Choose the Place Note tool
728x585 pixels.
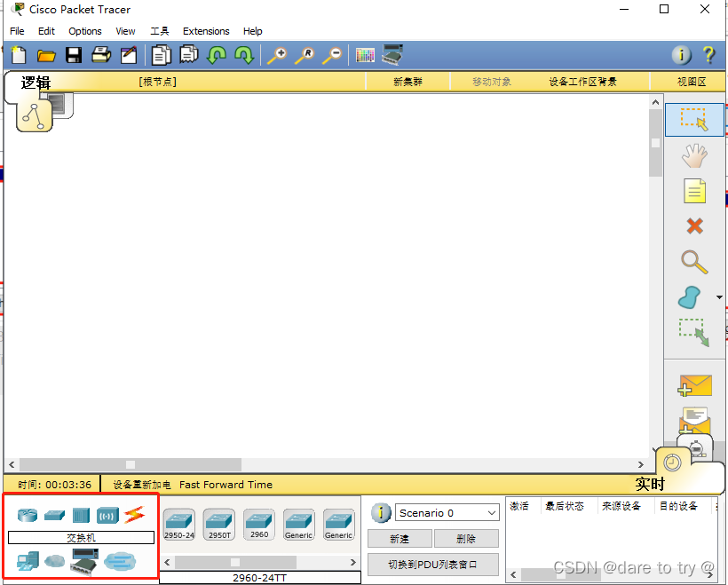click(694, 191)
